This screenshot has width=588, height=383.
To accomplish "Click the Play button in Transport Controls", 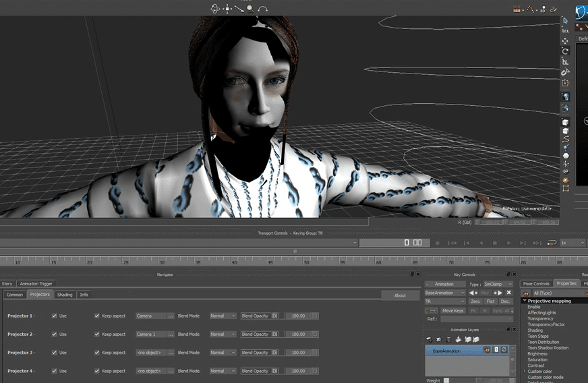I will click(x=509, y=243).
